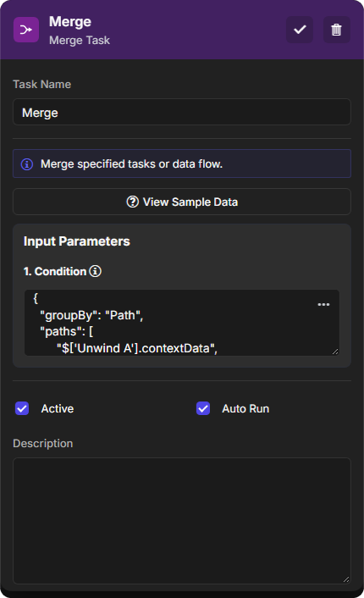Click the "$['Unwind A'].contextData" line
Screen dimensions: 364x598
137,348
